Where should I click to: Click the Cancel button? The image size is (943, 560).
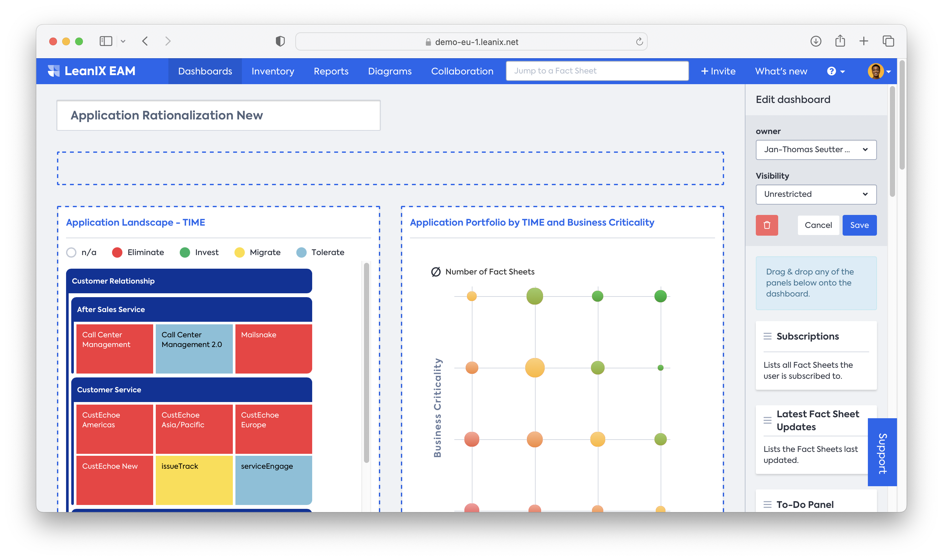pos(818,225)
